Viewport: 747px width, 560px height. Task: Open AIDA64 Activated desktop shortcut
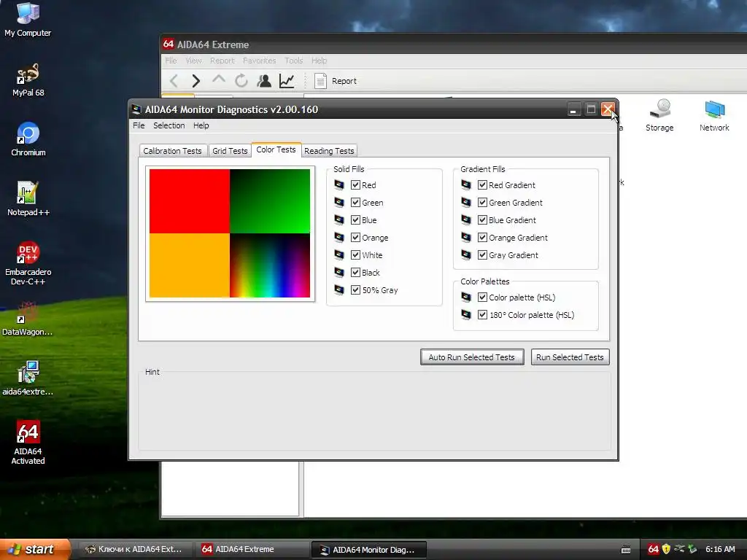pyautogui.click(x=28, y=443)
